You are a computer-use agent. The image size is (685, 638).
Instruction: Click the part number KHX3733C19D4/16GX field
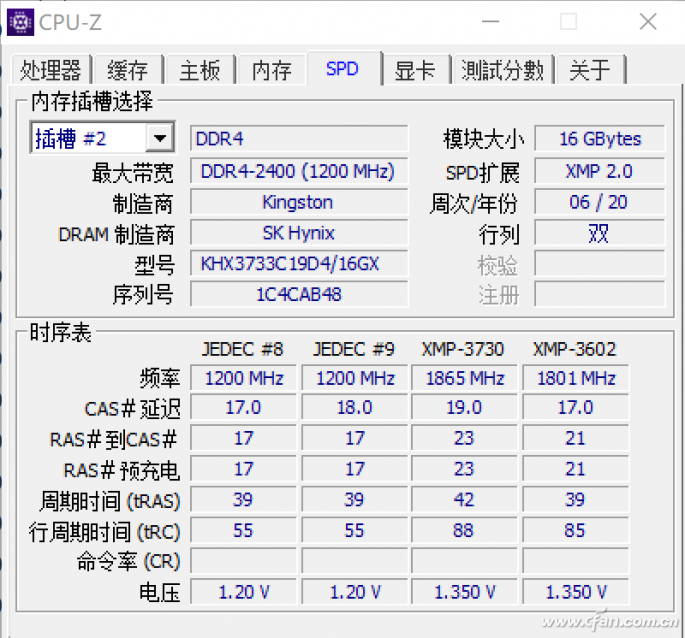[x=298, y=264]
